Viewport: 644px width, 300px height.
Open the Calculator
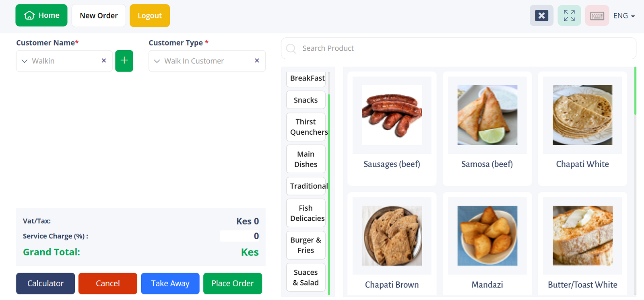click(45, 284)
